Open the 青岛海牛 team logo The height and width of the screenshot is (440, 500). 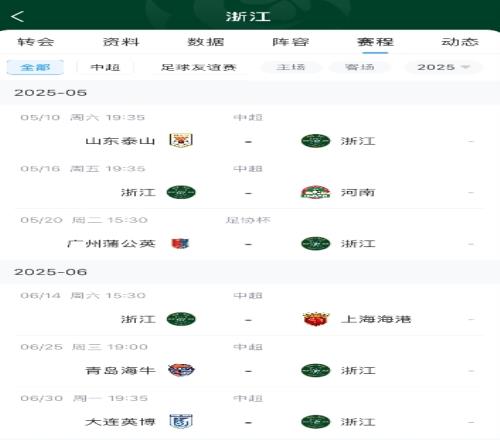tap(181, 370)
